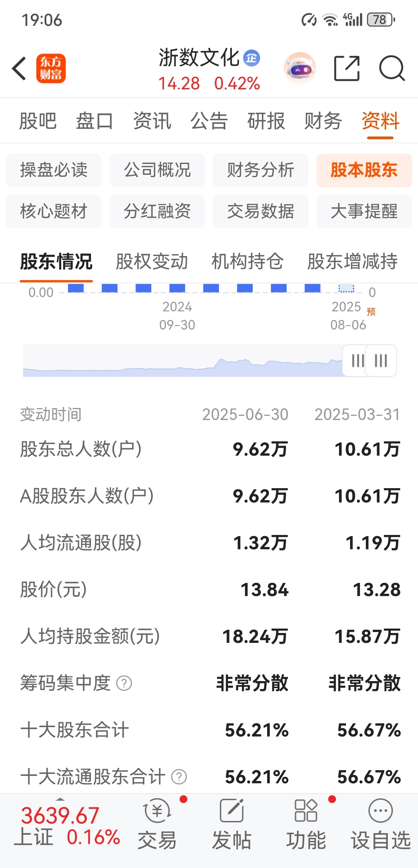Open the 功能 grid icon
This screenshot has height=868, width=418.
[306, 810]
